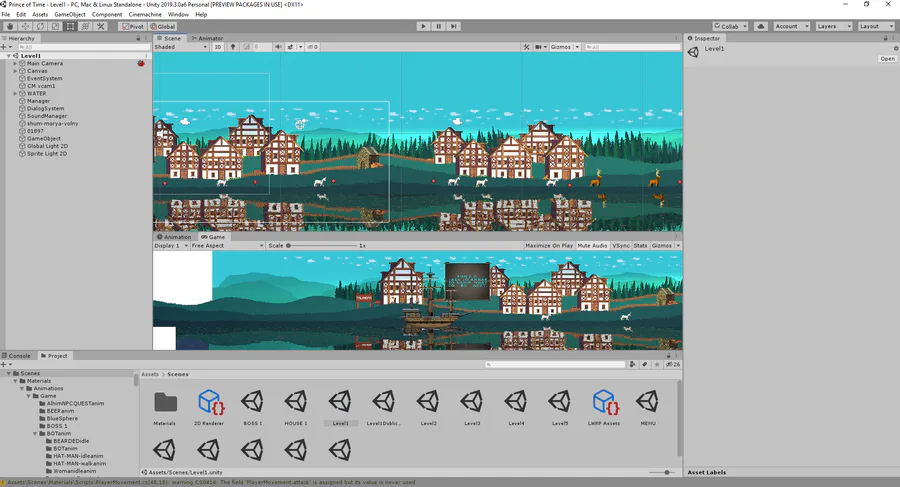Click the Pause button
The height and width of the screenshot is (487, 900).
(439, 26)
